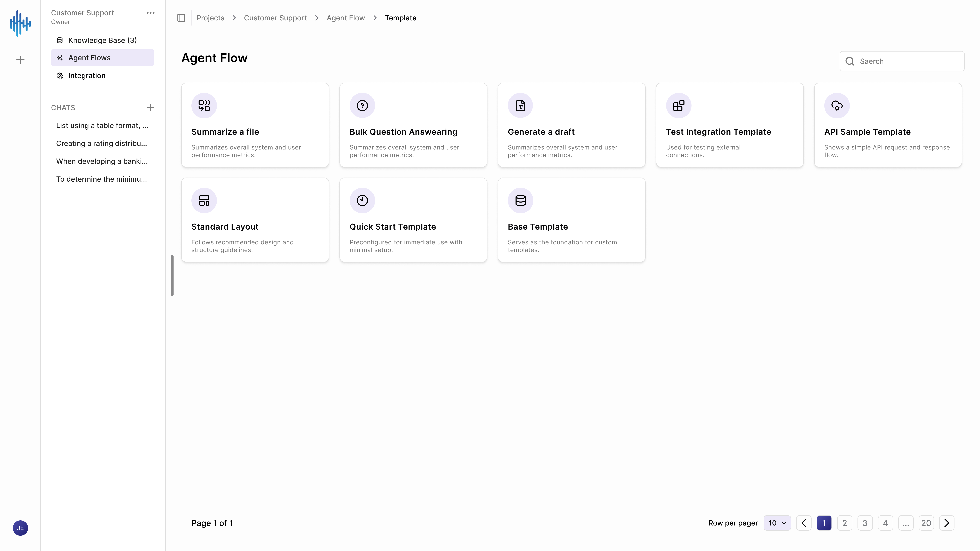
Task: Open the Quick Start Template title
Action: (x=393, y=227)
